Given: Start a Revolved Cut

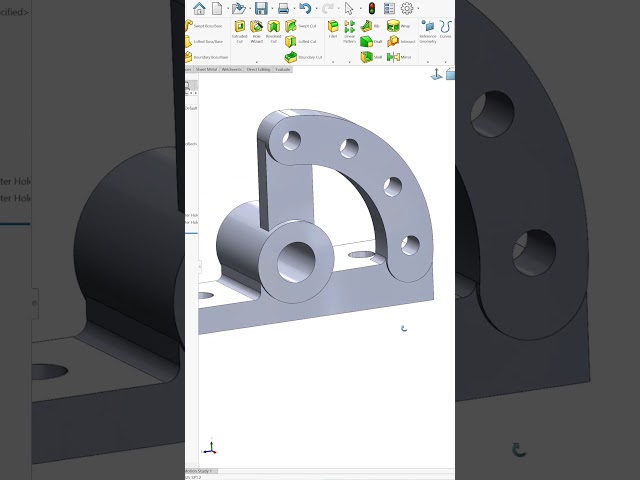Looking at the screenshot, I should tap(273, 31).
